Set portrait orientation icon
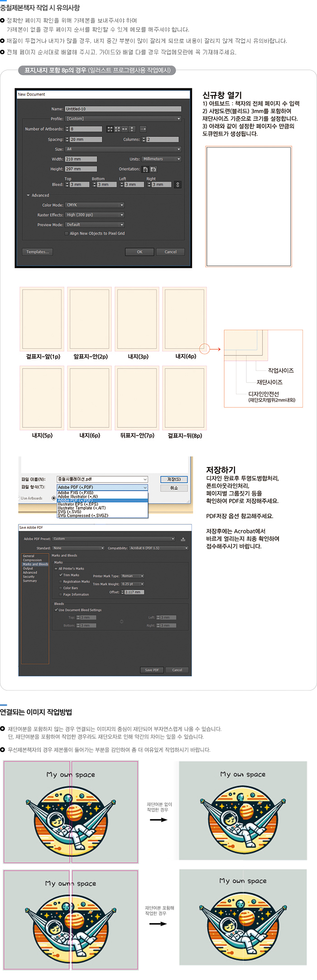This screenshot has height=980, width=317. coord(145,169)
